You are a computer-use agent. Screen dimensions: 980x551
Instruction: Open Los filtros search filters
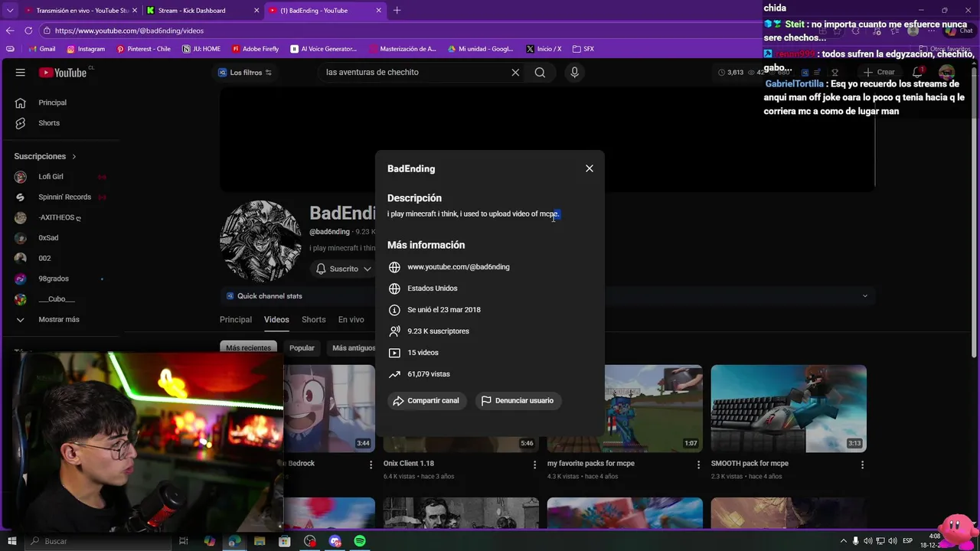pyautogui.click(x=245, y=72)
